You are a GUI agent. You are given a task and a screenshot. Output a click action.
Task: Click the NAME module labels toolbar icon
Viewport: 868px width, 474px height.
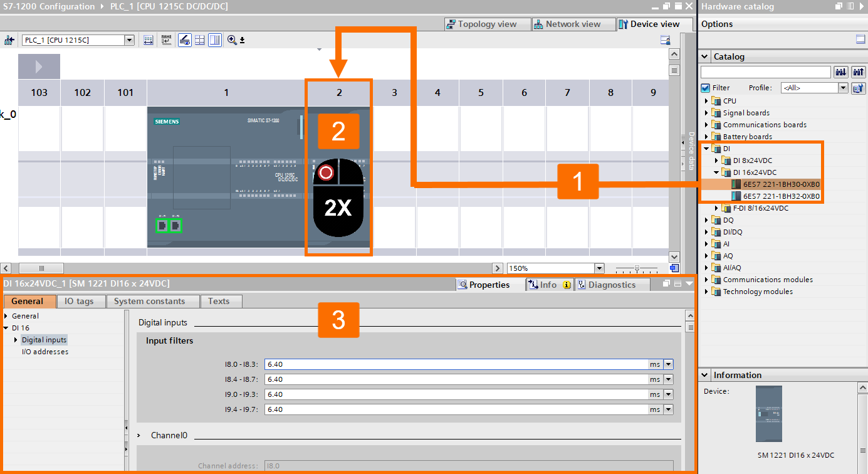click(x=166, y=40)
